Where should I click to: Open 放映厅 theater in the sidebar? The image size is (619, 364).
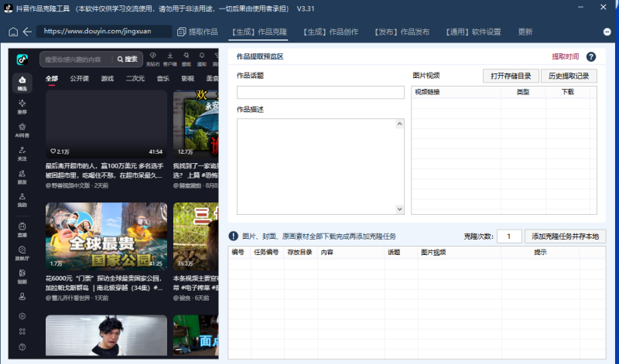(22, 253)
